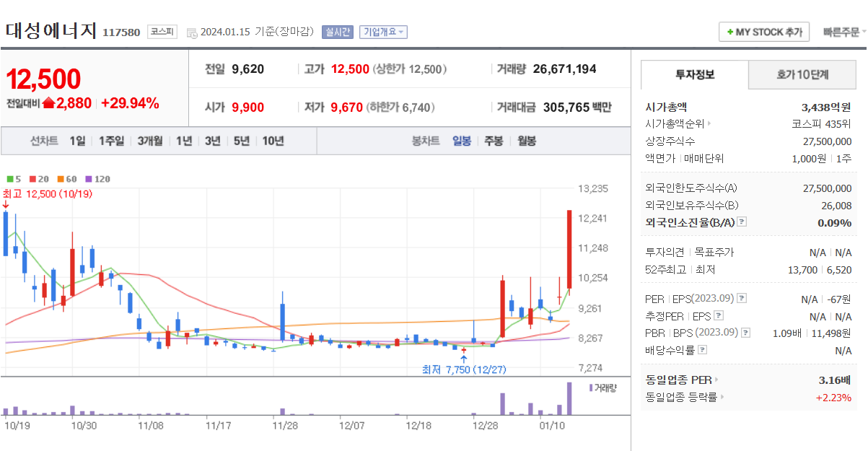The height and width of the screenshot is (451, 868).
Task: Select the 1일 line chart period
Action: pos(77,141)
